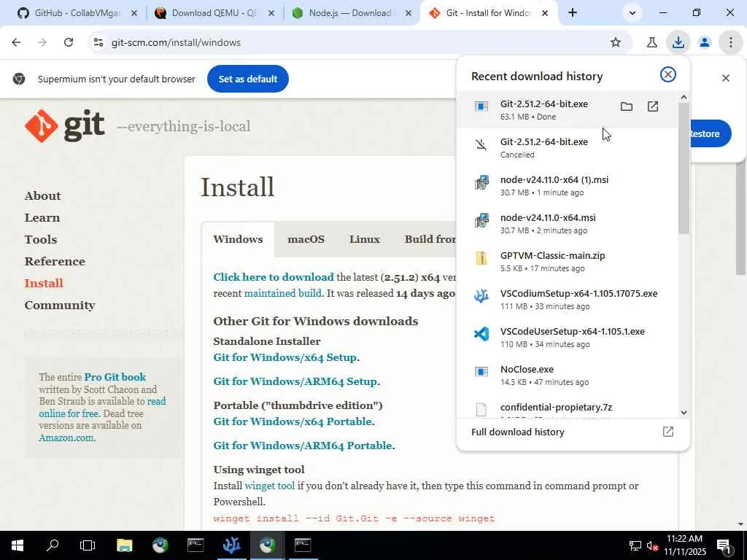Click the cancelled Git-2.51.2-64-bit.exe download entry
The image size is (747, 560).
pos(566,147)
